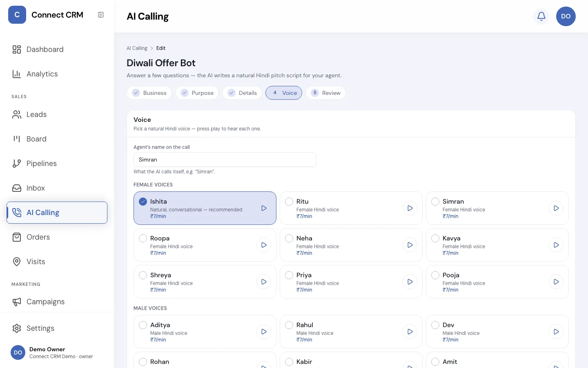This screenshot has width=588, height=368.
Task: Play the Priya voice preview
Action: tap(410, 282)
